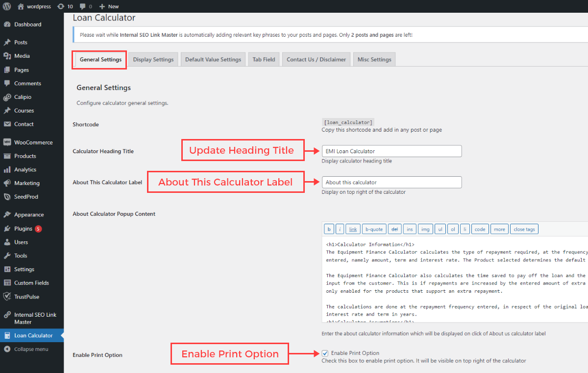Screen dimensions: 588x373
Task: Click the Comments icon in sidebar
Action: tap(7, 84)
